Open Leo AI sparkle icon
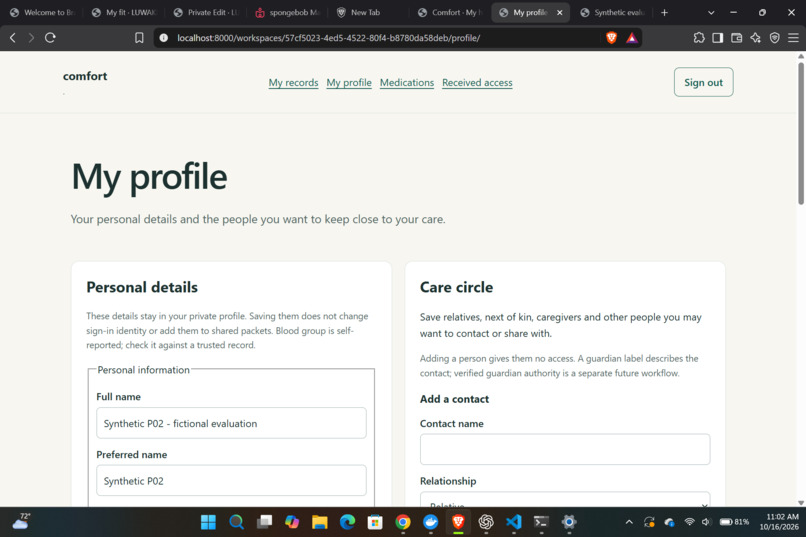This screenshot has width=806, height=537. click(x=756, y=38)
